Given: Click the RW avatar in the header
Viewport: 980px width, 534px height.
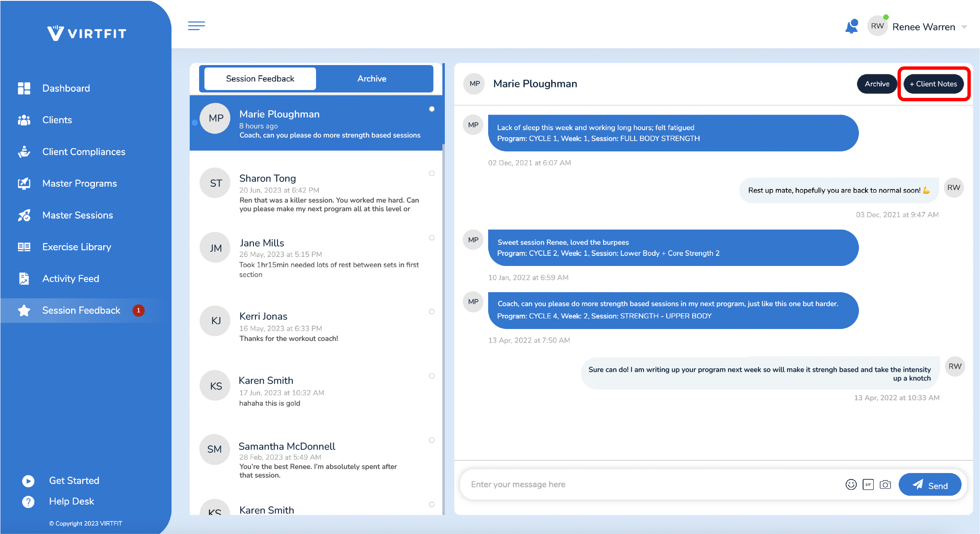Looking at the screenshot, I should pyautogui.click(x=877, y=26).
